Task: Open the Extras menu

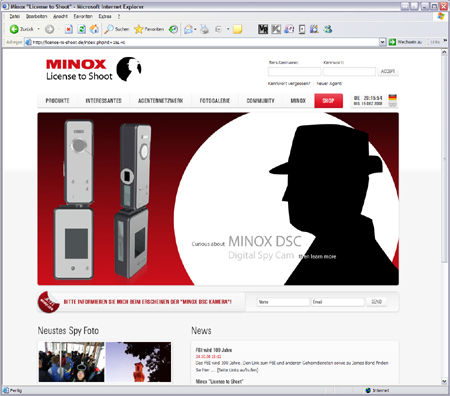Action: tap(105, 16)
